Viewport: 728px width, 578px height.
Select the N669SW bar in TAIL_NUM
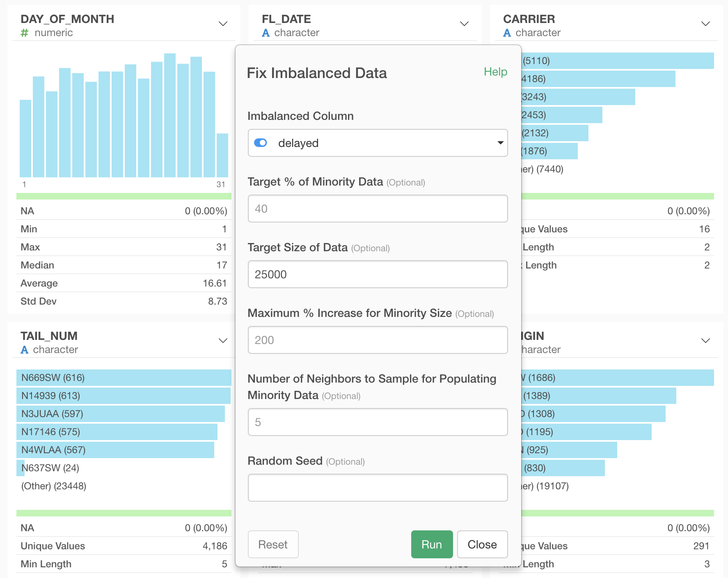124,378
